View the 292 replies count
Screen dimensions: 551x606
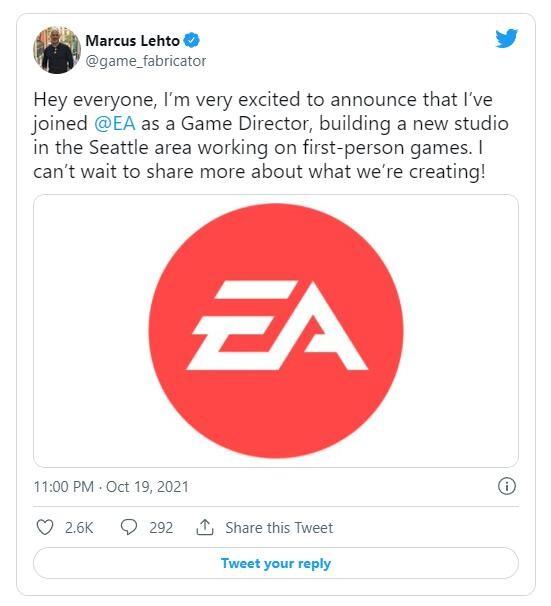(161, 528)
